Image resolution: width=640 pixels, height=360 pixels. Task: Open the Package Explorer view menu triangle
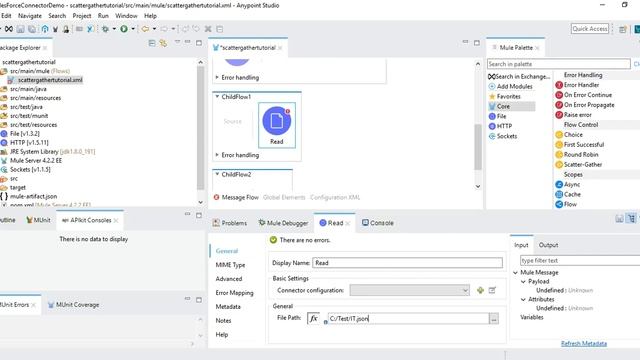177,42
